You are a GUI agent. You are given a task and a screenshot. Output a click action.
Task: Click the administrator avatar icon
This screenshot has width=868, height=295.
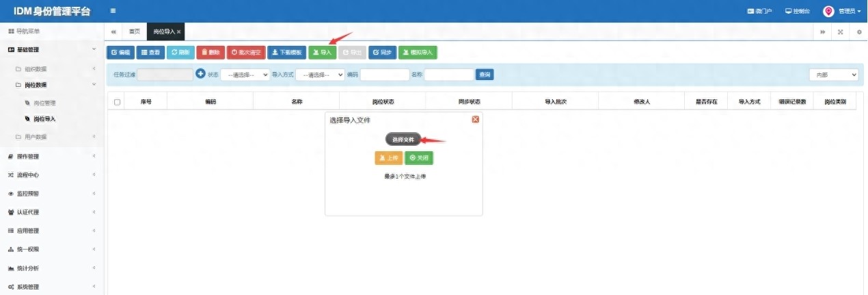[828, 11]
